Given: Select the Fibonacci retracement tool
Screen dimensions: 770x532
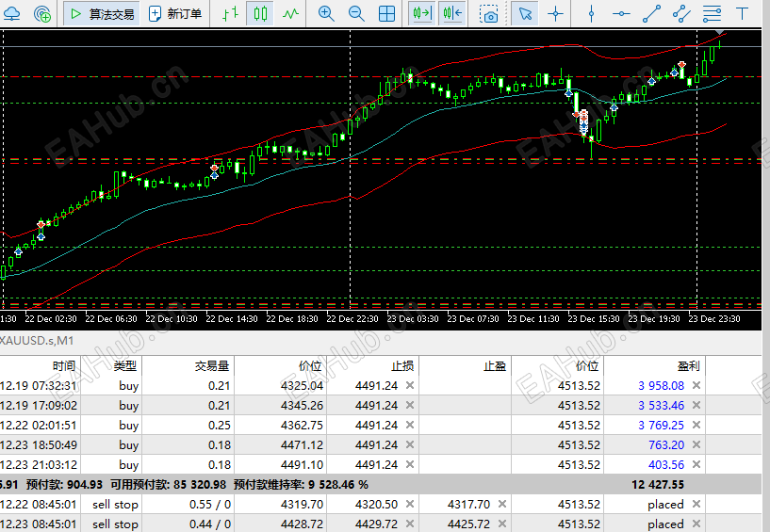Looking at the screenshot, I should click(x=712, y=13).
